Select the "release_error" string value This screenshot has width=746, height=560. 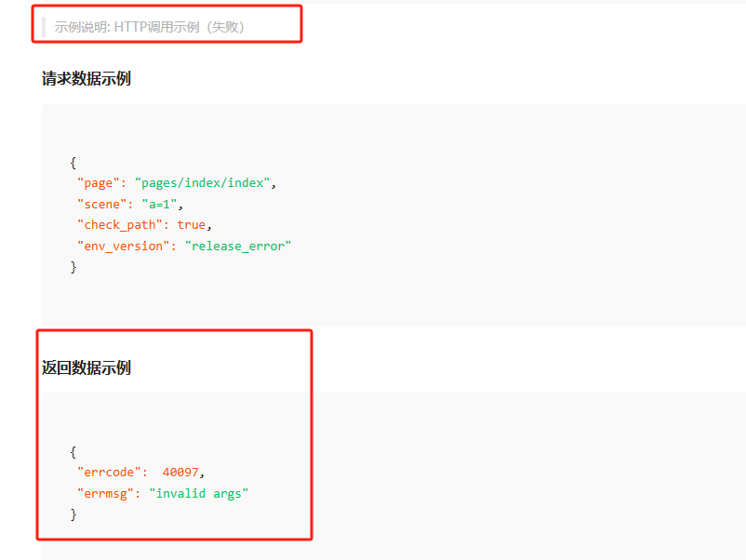click(x=238, y=247)
